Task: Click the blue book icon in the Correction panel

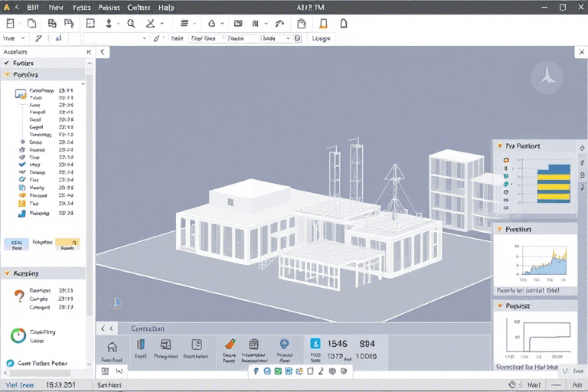Action: (x=141, y=345)
